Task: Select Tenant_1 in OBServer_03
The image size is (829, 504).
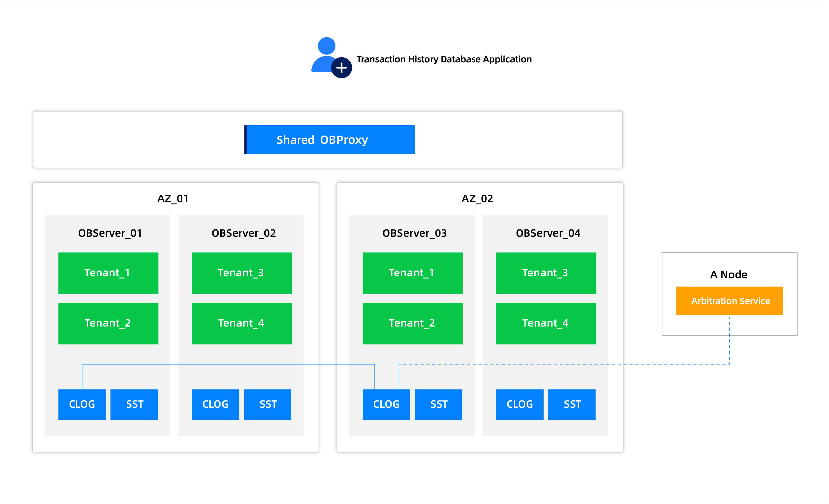Action: [x=412, y=273]
